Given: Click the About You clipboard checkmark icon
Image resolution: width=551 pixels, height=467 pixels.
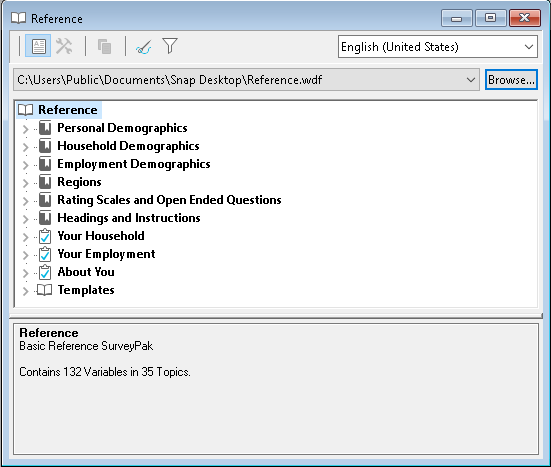Looking at the screenshot, I should [x=45, y=272].
